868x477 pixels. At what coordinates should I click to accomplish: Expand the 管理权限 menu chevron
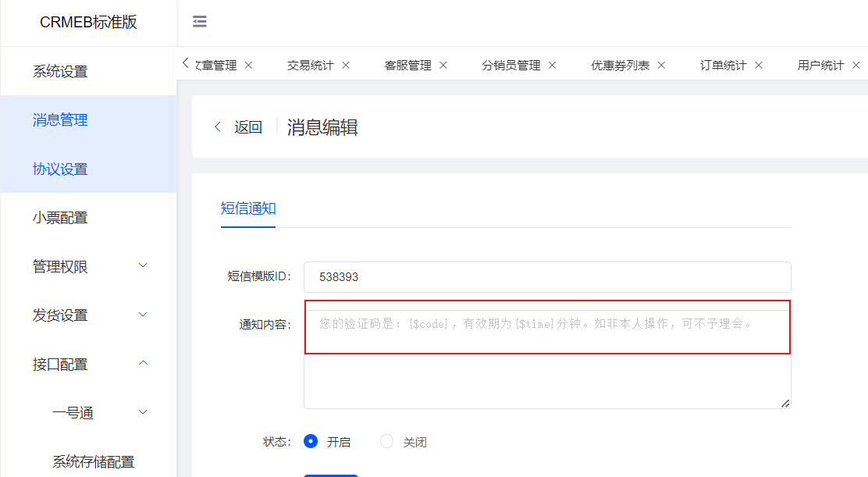coord(143,265)
